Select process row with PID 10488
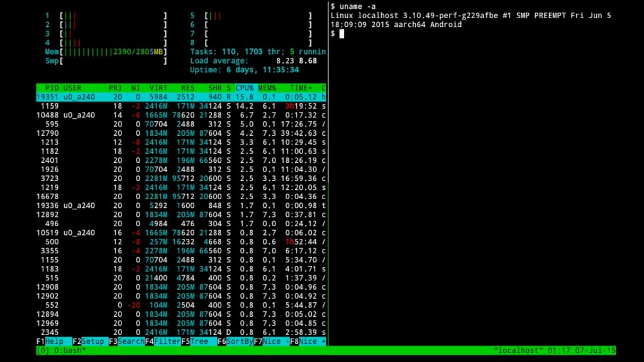The width and height of the screenshot is (644, 362). (x=181, y=115)
